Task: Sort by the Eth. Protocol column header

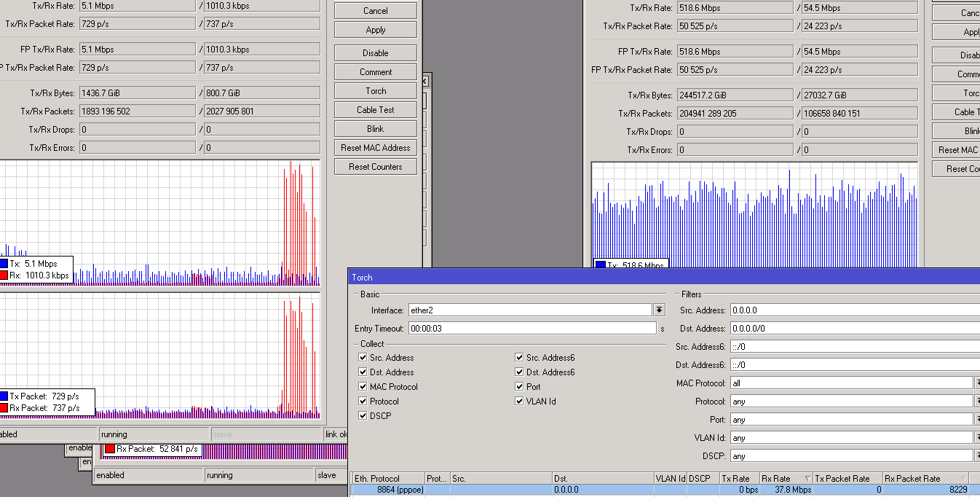Action: tap(388, 479)
